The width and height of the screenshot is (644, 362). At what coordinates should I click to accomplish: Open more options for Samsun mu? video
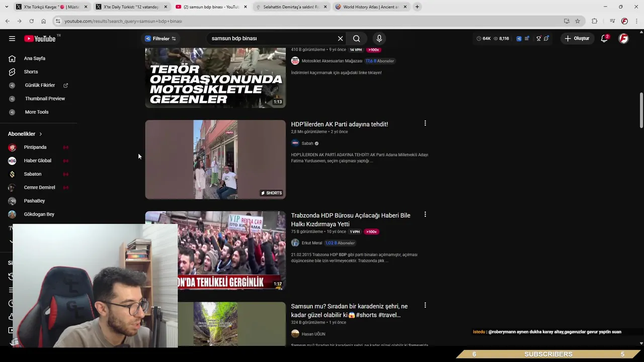[425, 305]
